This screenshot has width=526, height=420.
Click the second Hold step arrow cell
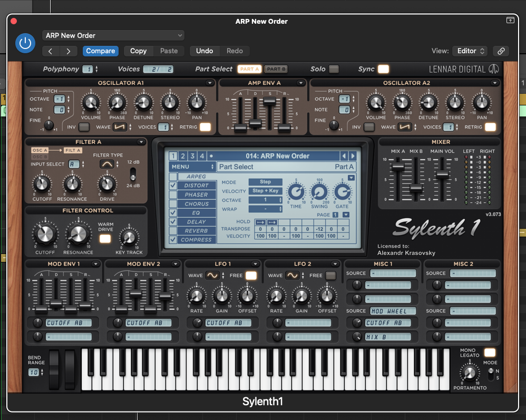(x=272, y=222)
